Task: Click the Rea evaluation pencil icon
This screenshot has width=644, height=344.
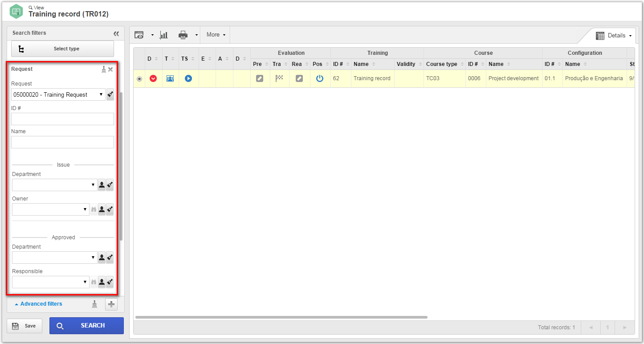Action: 299,78
